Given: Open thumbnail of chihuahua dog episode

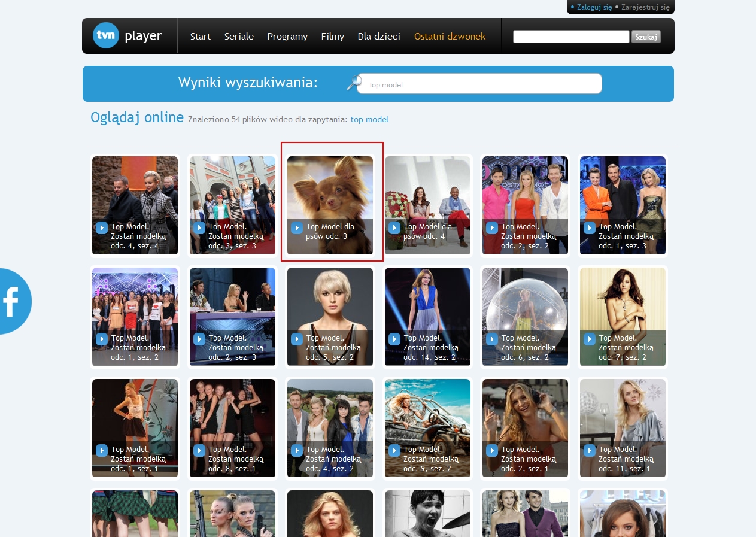Looking at the screenshot, I should click(x=330, y=205).
